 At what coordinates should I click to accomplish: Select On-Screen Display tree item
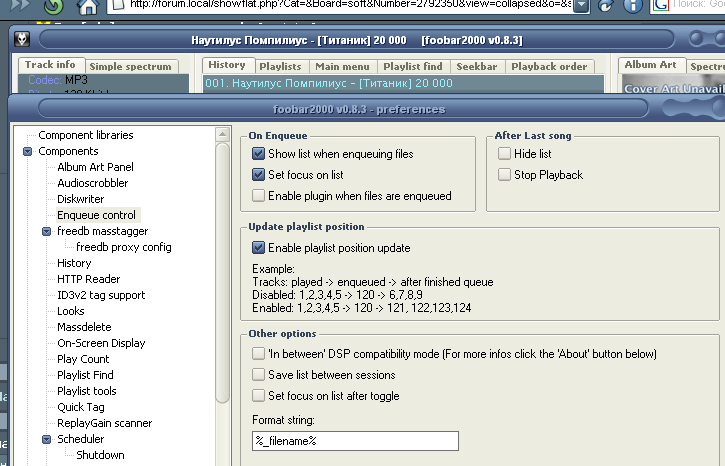click(101, 343)
